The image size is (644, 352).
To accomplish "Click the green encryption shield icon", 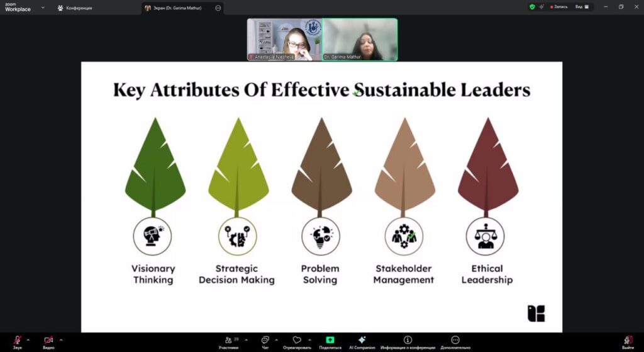I will [532, 7].
